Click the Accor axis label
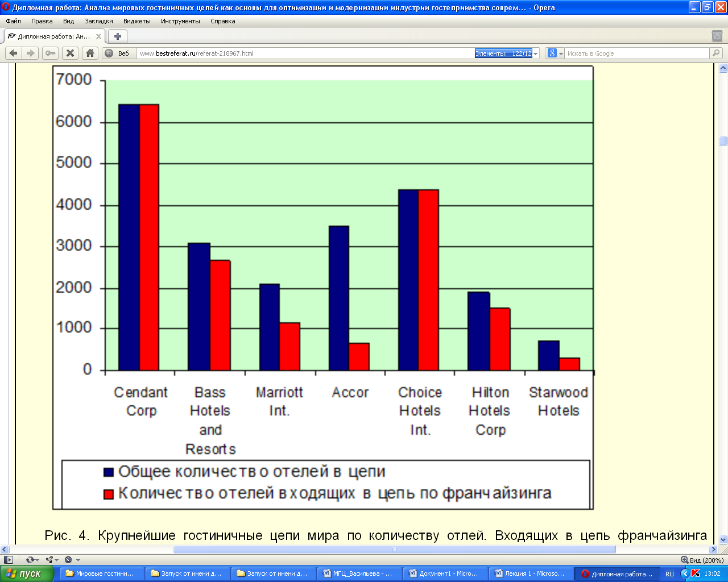The height and width of the screenshot is (582, 728). [x=350, y=393]
